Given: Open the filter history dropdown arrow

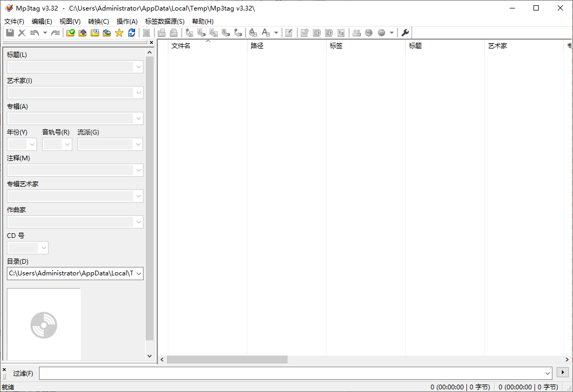Looking at the screenshot, I should click(547, 373).
